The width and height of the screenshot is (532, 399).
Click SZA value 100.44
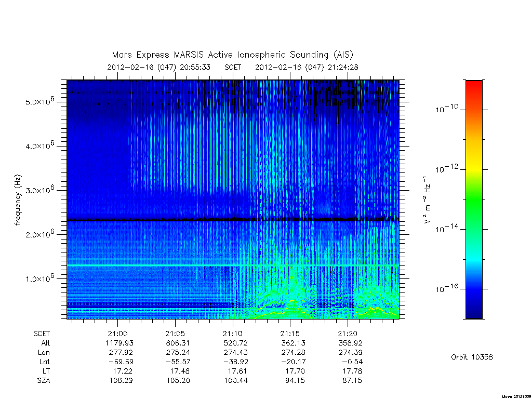235,381
